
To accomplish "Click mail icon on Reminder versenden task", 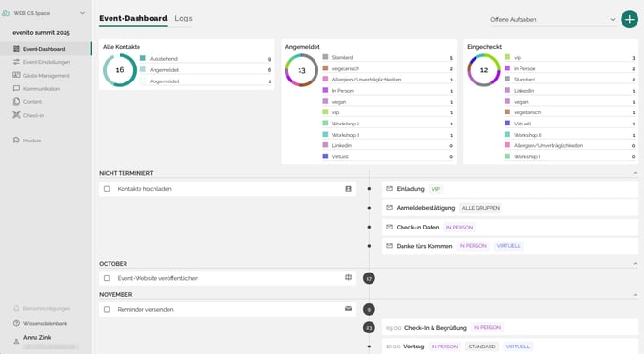I will 348,309.
